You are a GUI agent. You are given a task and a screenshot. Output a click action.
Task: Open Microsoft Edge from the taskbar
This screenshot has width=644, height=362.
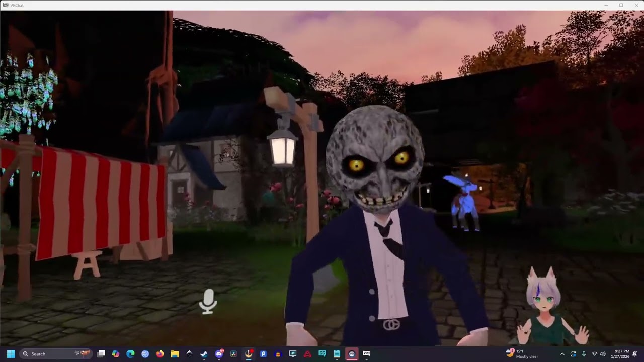(130, 354)
